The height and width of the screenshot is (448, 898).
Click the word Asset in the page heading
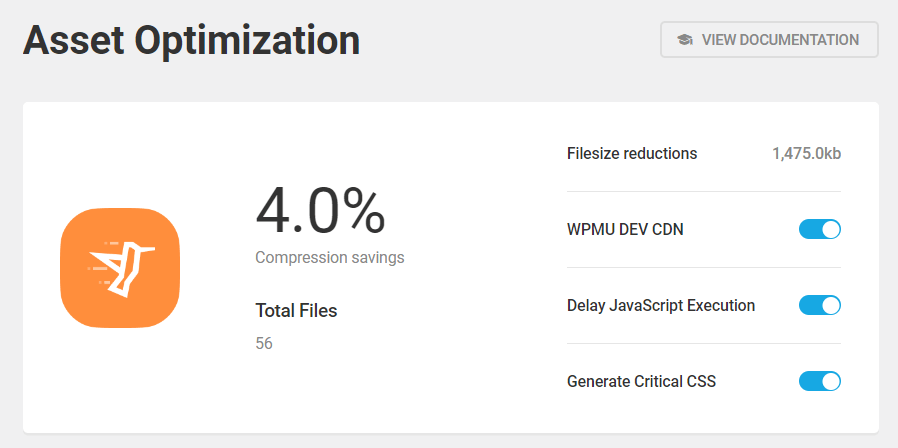[72, 41]
